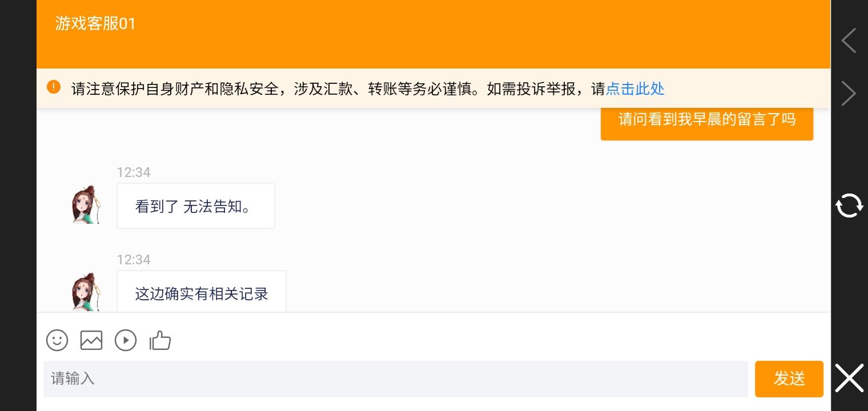
Task: Click the refresh arrows icon
Action: click(x=849, y=205)
